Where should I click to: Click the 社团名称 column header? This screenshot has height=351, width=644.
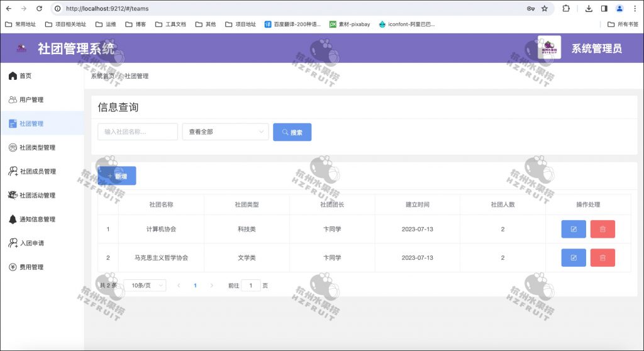point(161,204)
